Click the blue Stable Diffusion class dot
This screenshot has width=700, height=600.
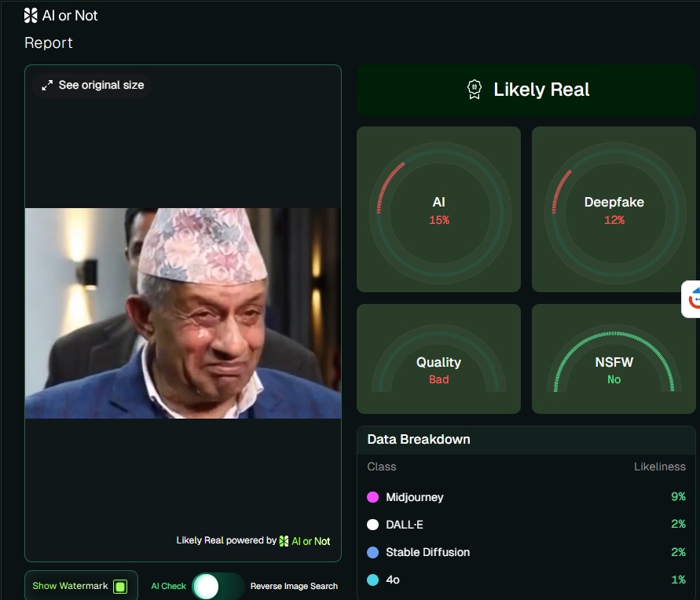coord(372,552)
